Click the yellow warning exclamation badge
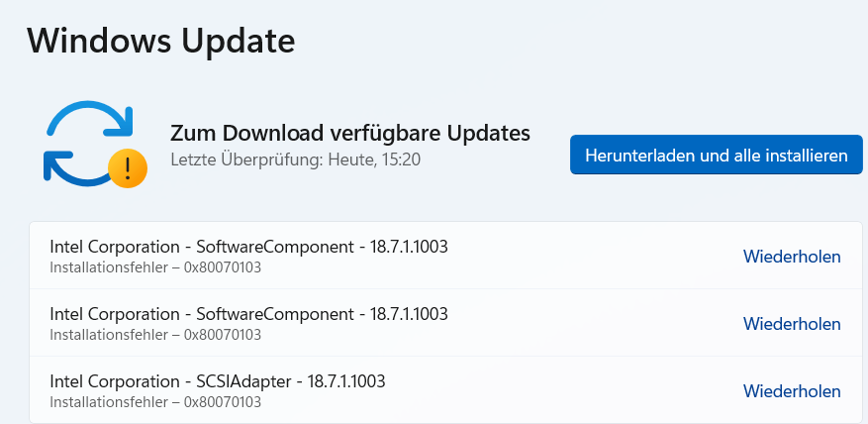 pos(128,168)
